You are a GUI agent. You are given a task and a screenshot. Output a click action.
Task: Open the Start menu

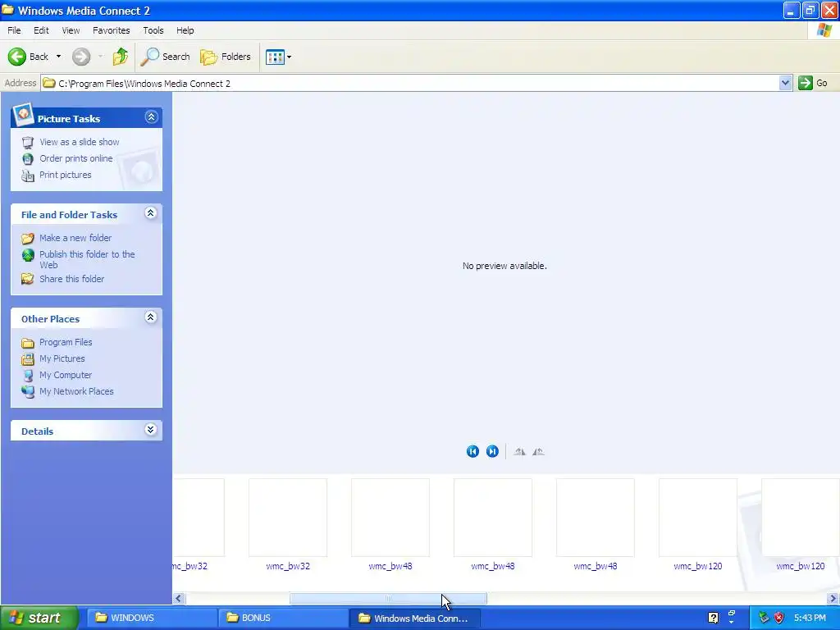39,618
